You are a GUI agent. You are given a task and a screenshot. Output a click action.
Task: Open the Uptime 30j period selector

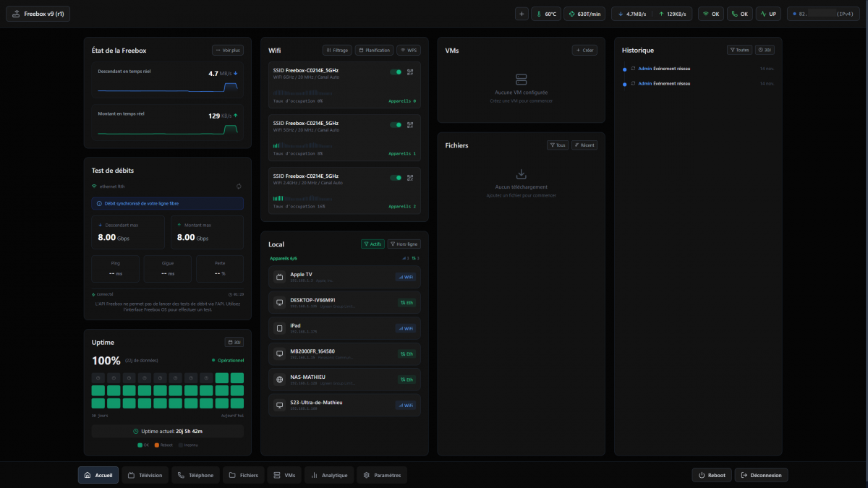[234, 342]
